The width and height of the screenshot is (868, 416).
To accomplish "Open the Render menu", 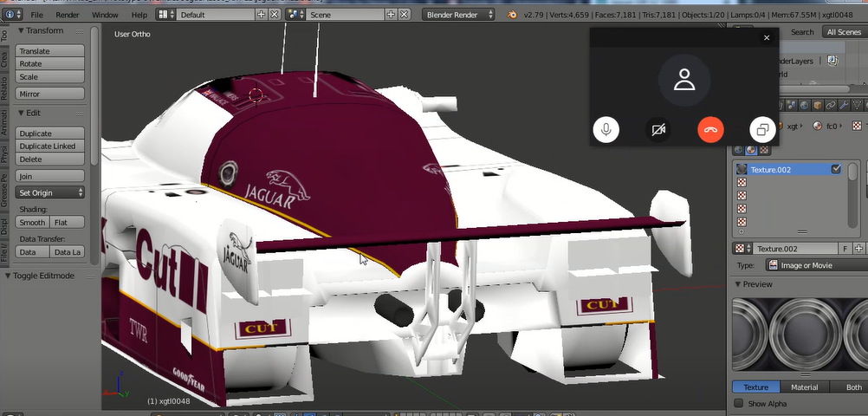I will tap(68, 15).
